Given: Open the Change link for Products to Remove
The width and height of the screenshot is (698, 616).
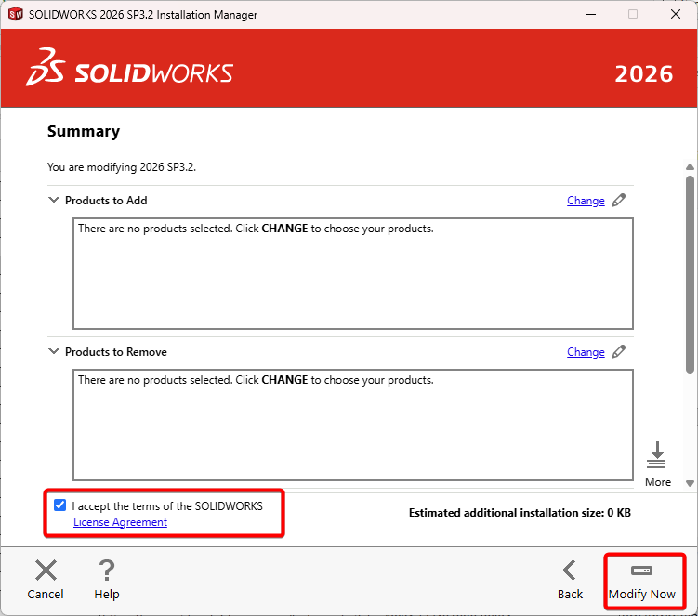Looking at the screenshot, I should coord(586,352).
